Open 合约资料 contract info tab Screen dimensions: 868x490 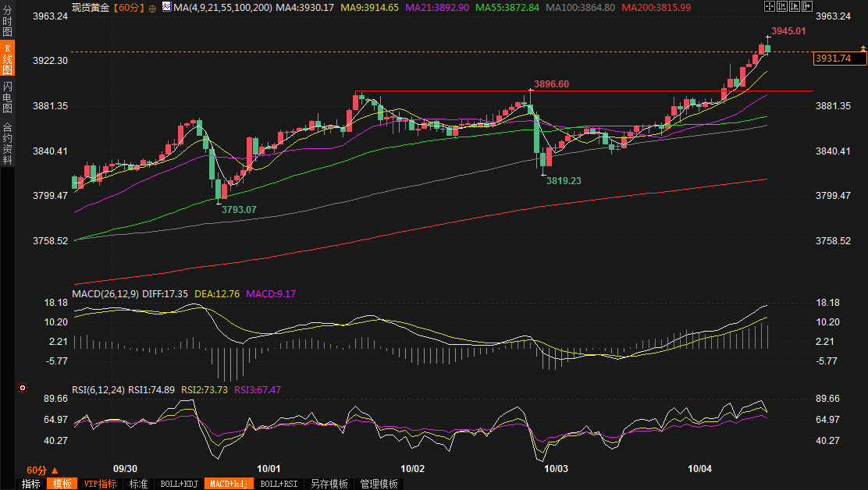click(8, 143)
